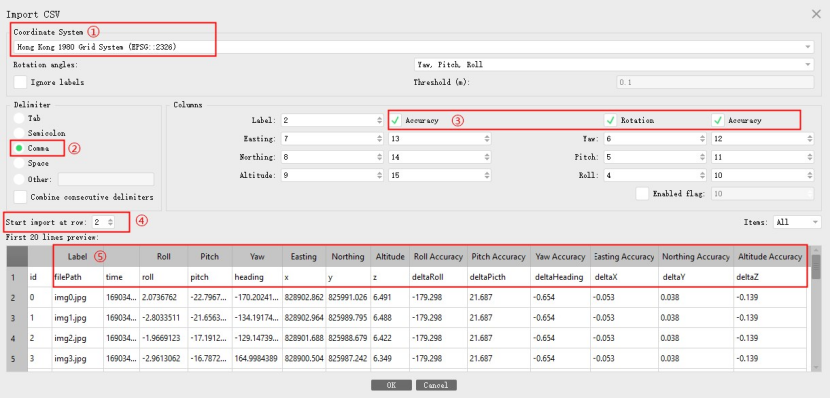Select the Comma delimiter option
830x399 pixels.
pos(20,149)
